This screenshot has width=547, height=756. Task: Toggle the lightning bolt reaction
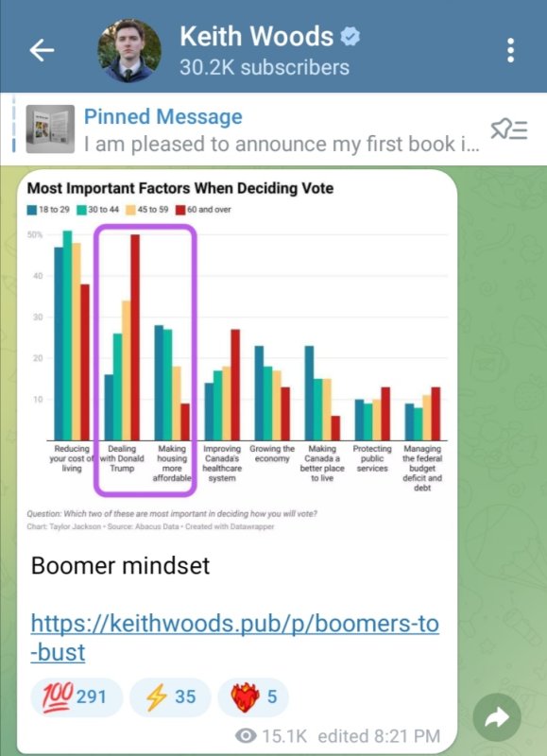(170, 696)
